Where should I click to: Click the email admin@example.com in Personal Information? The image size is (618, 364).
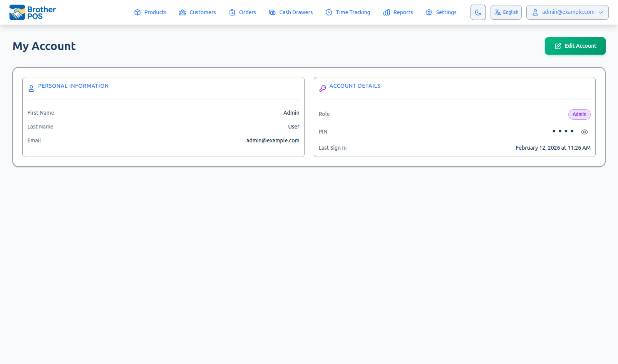click(273, 140)
